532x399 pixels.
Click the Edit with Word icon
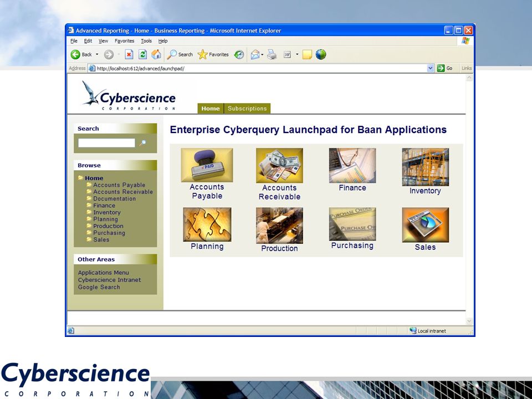tap(288, 54)
